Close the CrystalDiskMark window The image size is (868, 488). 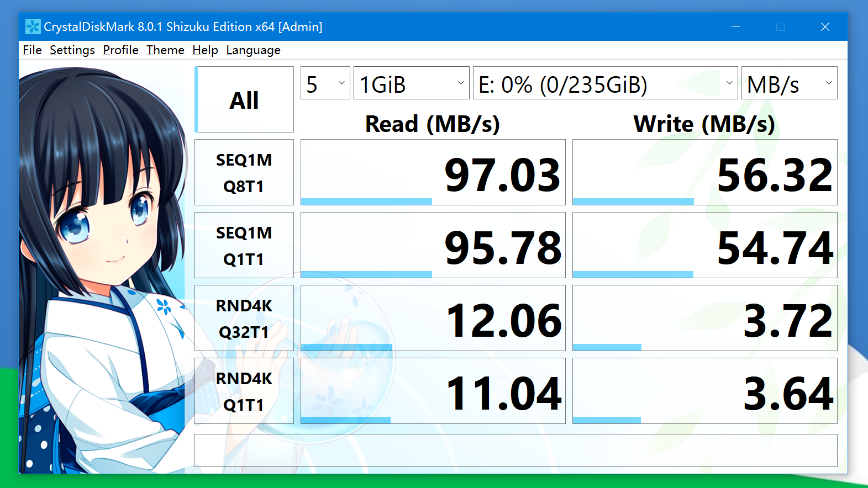825,26
